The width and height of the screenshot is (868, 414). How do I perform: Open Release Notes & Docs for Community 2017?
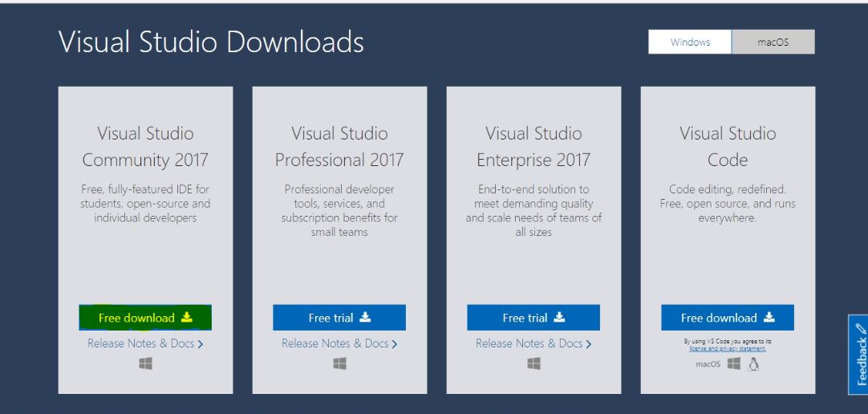tap(145, 343)
